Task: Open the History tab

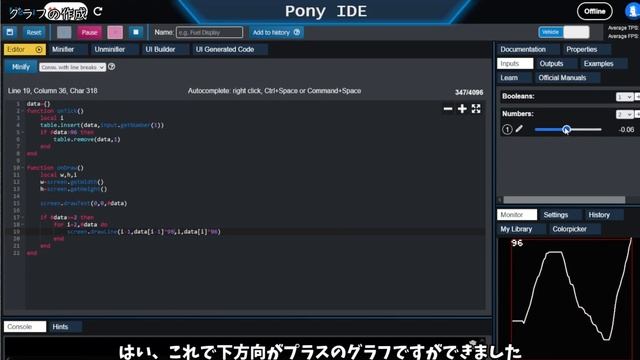Action: [604, 215]
